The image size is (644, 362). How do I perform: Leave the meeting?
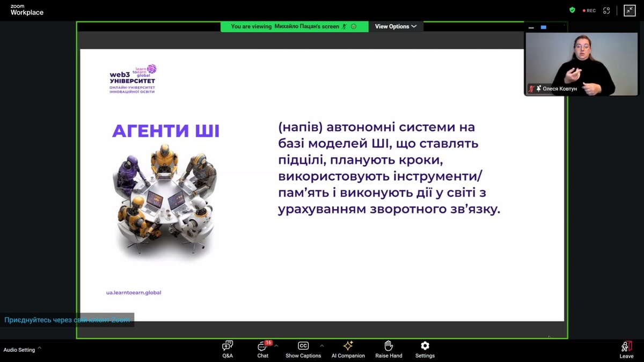[626, 349]
